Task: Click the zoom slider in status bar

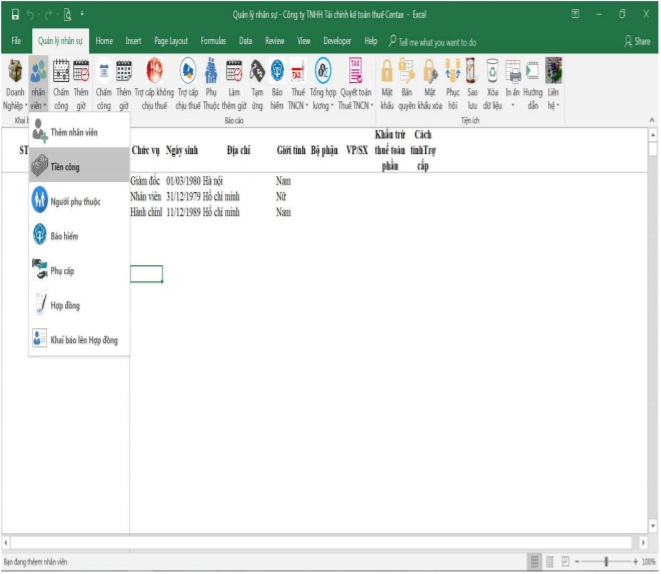Action: pyautogui.click(x=605, y=562)
